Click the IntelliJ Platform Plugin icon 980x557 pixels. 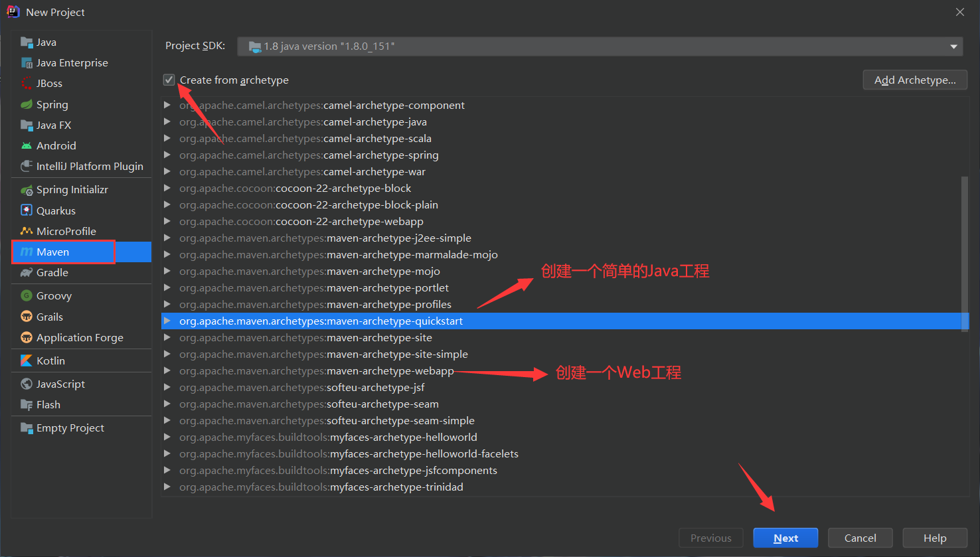(x=27, y=166)
